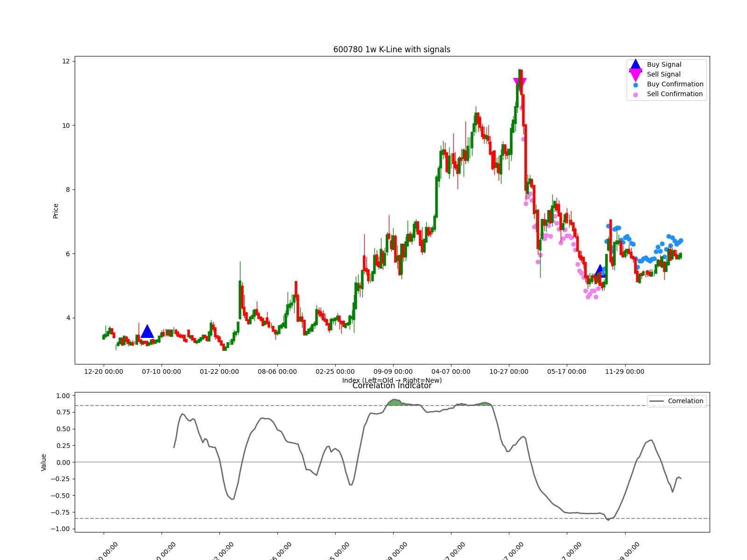Image resolution: width=747 pixels, height=560 pixels.
Task: Click the x-axis label '07-10 00:00'
Action: pyautogui.click(x=162, y=372)
